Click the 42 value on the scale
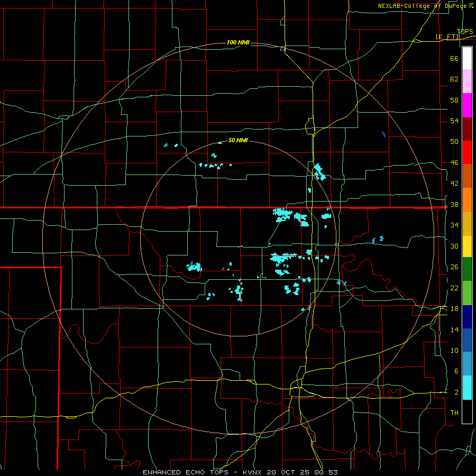 click(454, 184)
